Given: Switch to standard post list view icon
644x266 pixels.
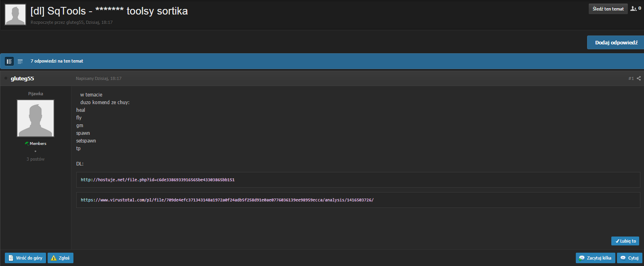Looking at the screenshot, I should click(9, 61).
